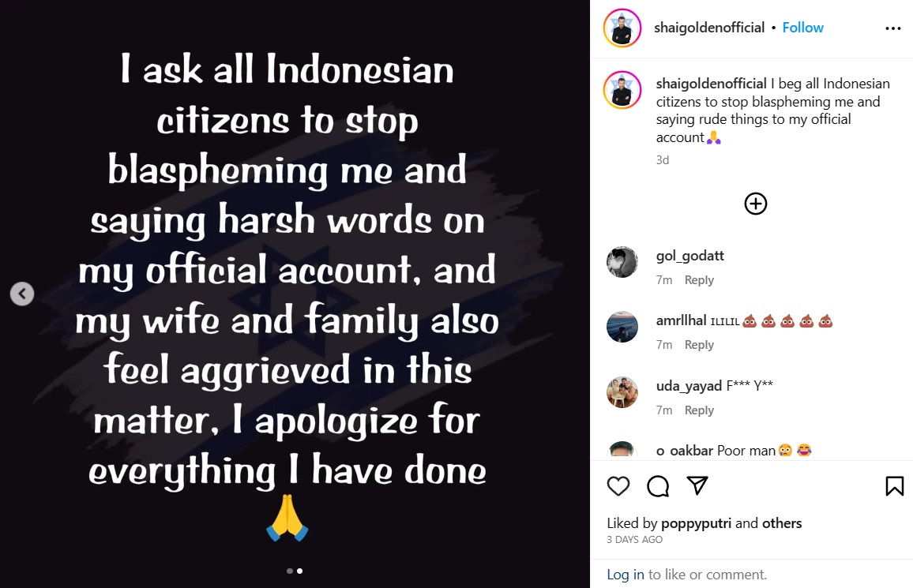Open the three-dot more options menu

[892, 28]
